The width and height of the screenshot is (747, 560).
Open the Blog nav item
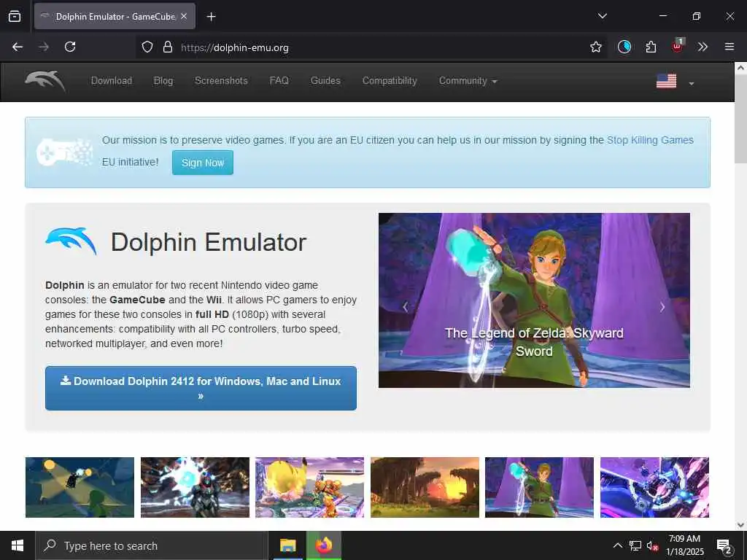(163, 81)
